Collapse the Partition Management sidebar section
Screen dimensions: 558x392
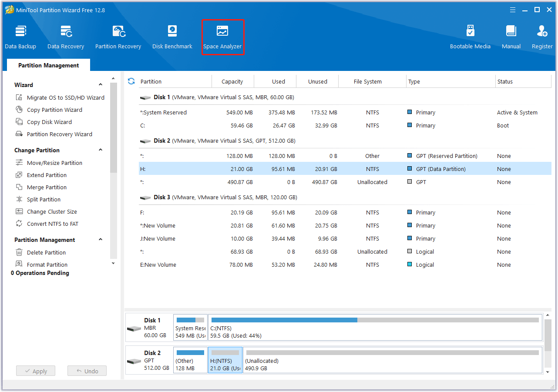pyautogui.click(x=101, y=240)
